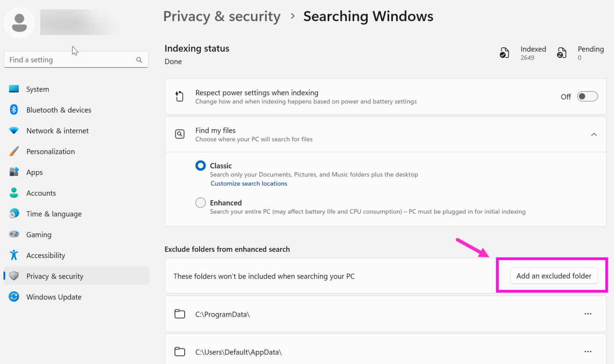
Task: Click the Searching Windows page title
Action: [368, 17]
